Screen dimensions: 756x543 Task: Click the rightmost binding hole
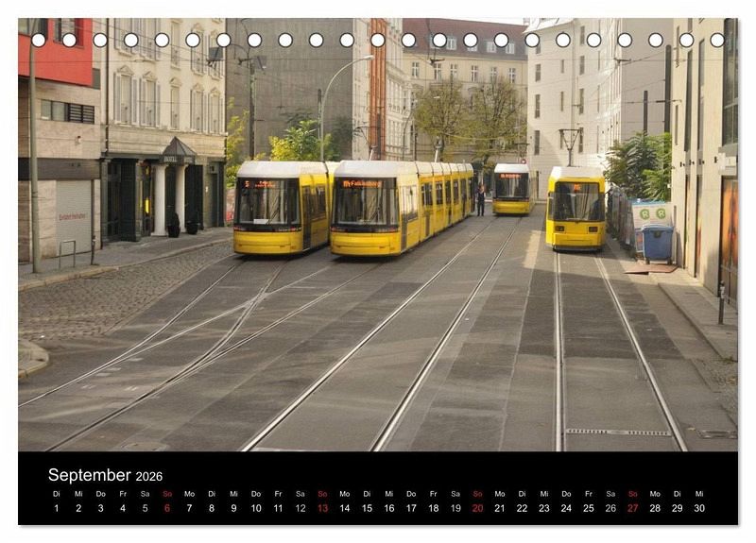point(716,40)
